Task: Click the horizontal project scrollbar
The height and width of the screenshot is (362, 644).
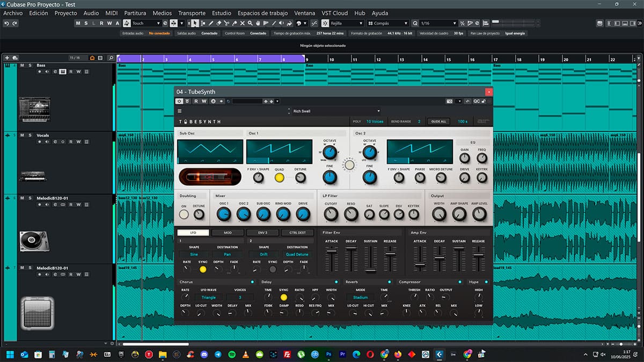Action: (155, 344)
